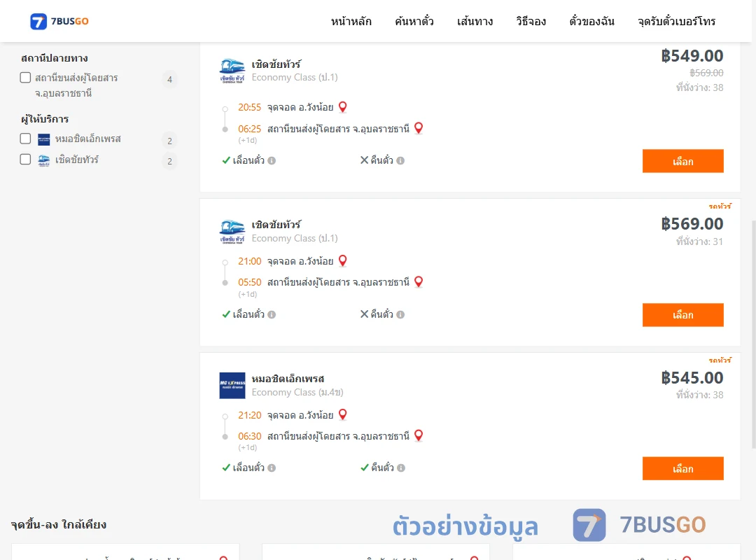
Task: Show เลื่อนตั๋ว info icon on the ฿569.00 trip
Action: (x=272, y=314)
